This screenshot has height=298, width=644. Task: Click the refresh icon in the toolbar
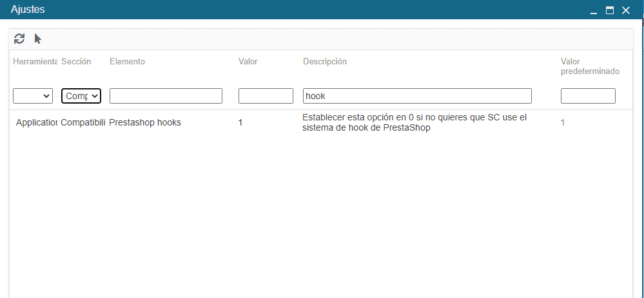[19, 39]
